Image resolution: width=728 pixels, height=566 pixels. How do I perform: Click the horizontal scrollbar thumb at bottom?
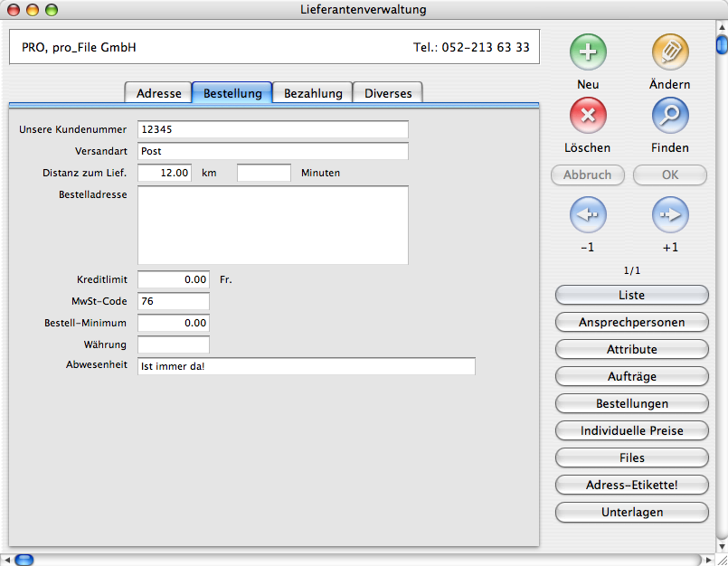[24, 560]
